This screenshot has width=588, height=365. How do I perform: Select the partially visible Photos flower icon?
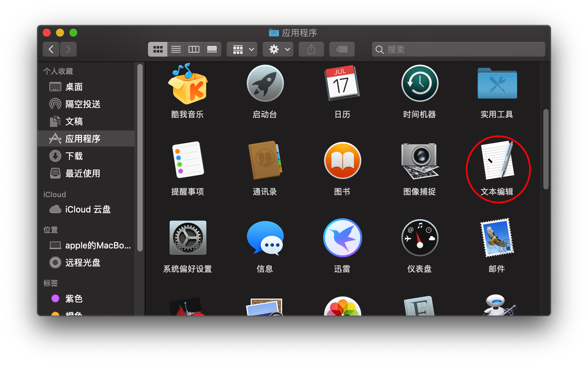point(342,306)
